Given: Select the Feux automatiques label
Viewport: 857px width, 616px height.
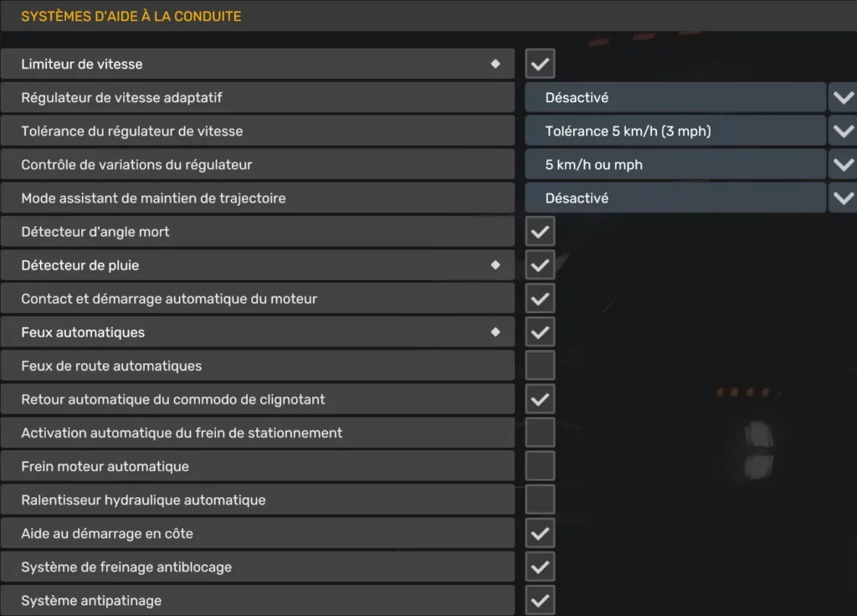Looking at the screenshot, I should [x=83, y=332].
